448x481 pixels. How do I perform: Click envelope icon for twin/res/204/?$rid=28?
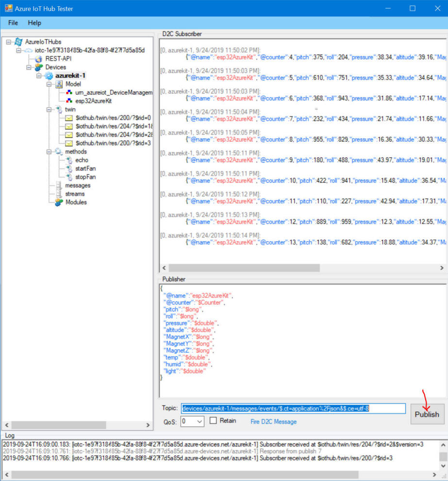point(69,134)
